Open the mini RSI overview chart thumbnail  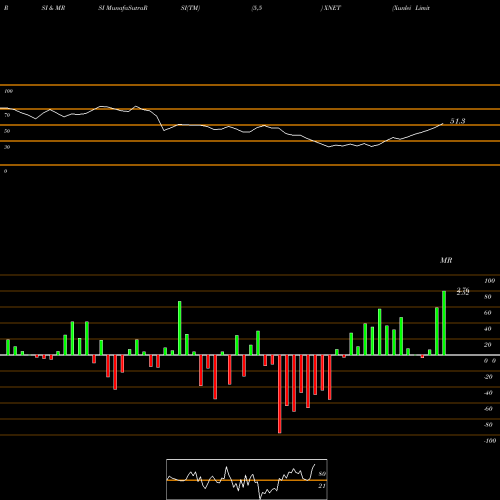(x=247, y=479)
